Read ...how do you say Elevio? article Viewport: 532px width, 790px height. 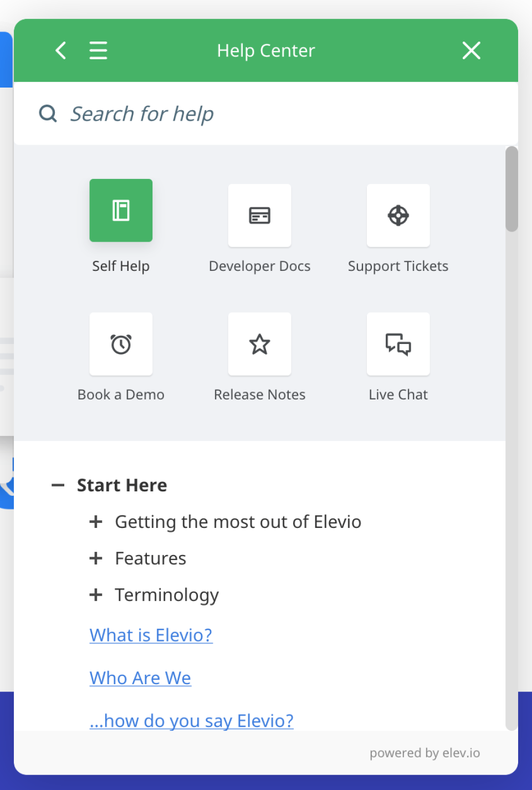pos(191,720)
